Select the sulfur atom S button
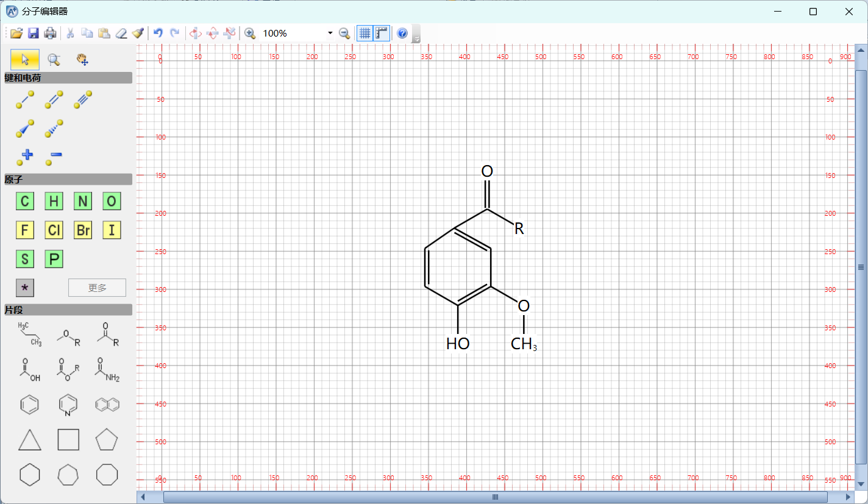This screenshot has width=868, height=504. 25,259
